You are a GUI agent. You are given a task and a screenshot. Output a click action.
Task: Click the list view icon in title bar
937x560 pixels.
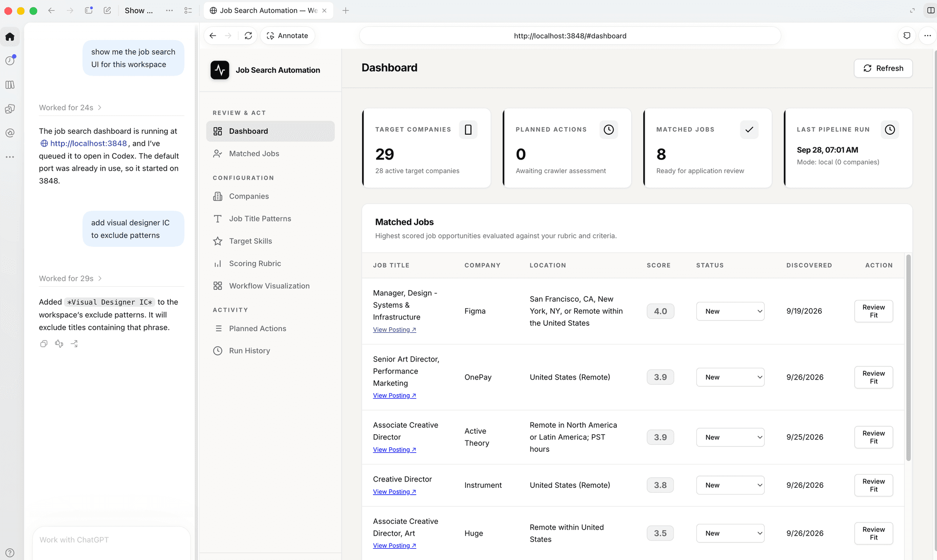(x=188, y=10)
